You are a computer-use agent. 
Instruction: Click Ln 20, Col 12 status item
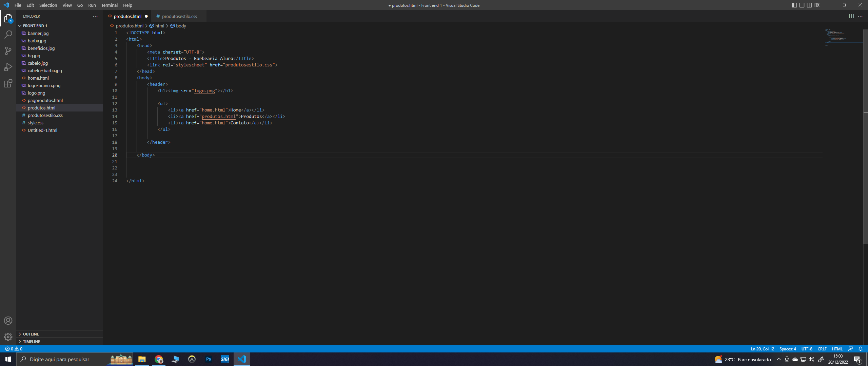click(x=762, y=349)
